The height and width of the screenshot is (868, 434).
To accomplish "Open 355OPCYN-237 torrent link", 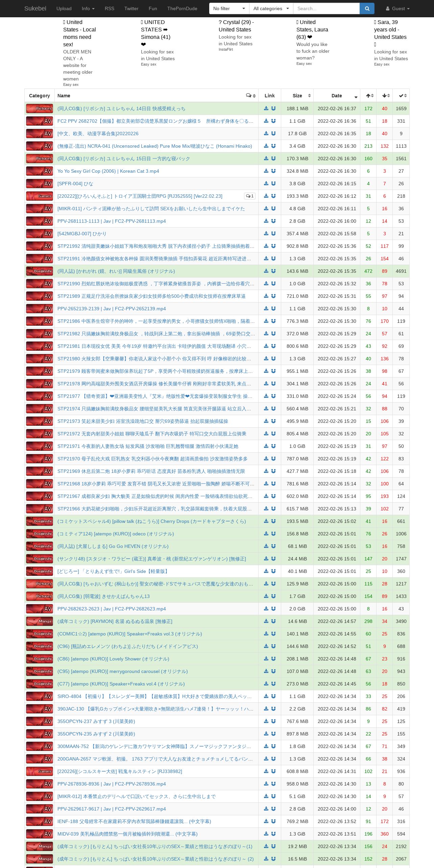I will 96,721.
